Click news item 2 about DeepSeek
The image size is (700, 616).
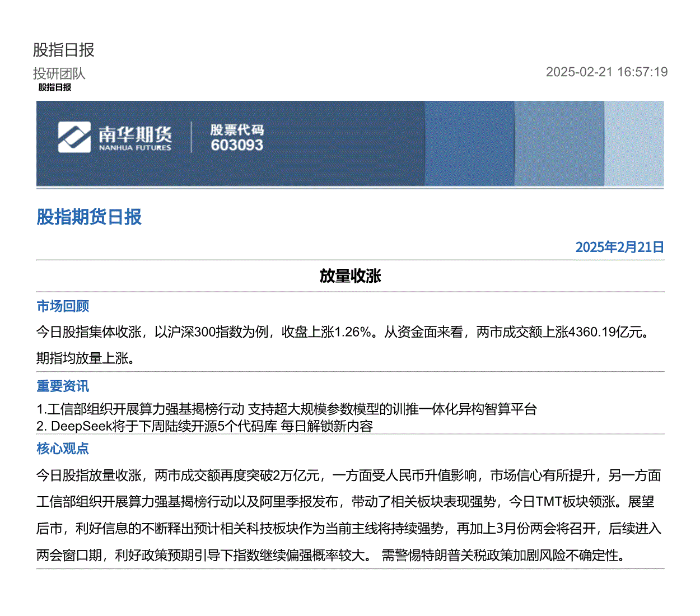point(205,426)
